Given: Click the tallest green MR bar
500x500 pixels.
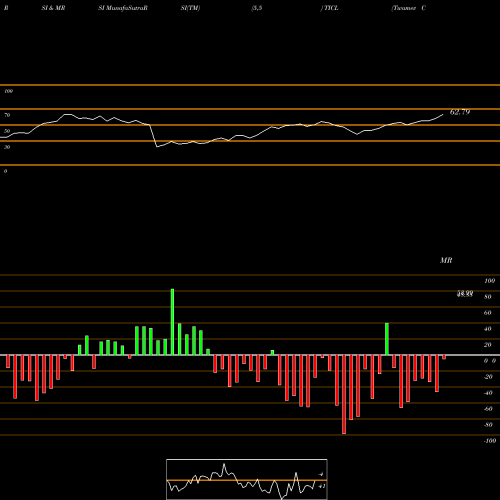Looking at the screenshot, I should pos(172,322).
